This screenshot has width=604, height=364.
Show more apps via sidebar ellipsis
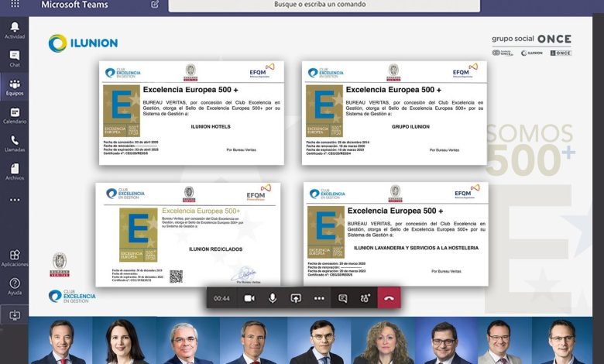click(x=15, y=200)
